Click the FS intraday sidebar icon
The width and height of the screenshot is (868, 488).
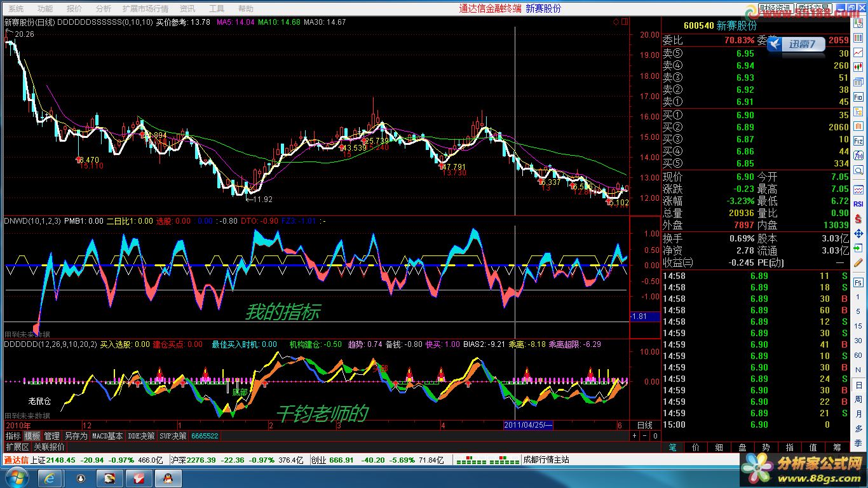[858, 281]
